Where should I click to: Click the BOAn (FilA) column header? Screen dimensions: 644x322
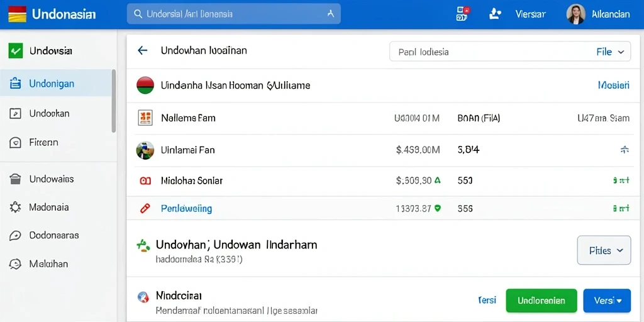(x=479, y=118)
